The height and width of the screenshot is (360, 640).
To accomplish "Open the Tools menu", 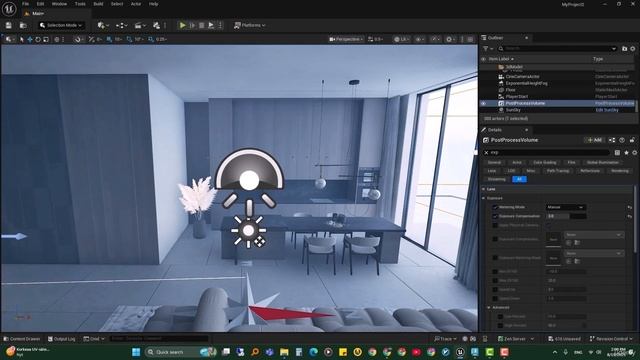I will [x=80, y=4].
